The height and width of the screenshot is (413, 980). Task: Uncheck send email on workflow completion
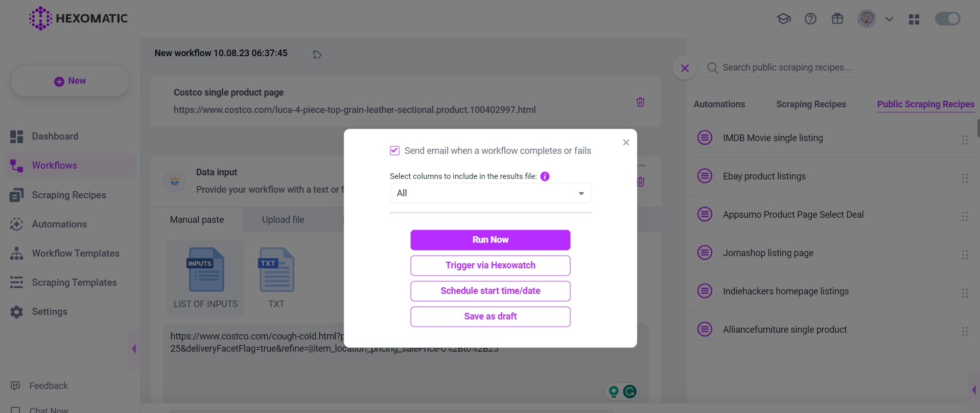[394, 150]
